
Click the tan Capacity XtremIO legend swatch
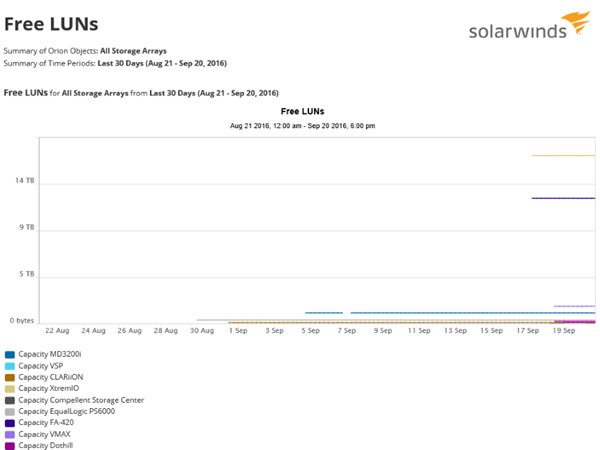pyautogui.click(x=10, y=388)
